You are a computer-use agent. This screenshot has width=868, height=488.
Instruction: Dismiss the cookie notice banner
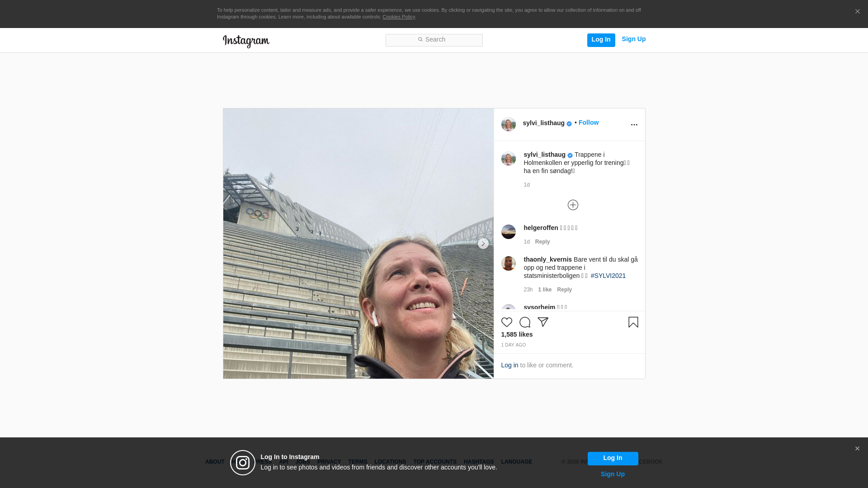pos(857,11)
